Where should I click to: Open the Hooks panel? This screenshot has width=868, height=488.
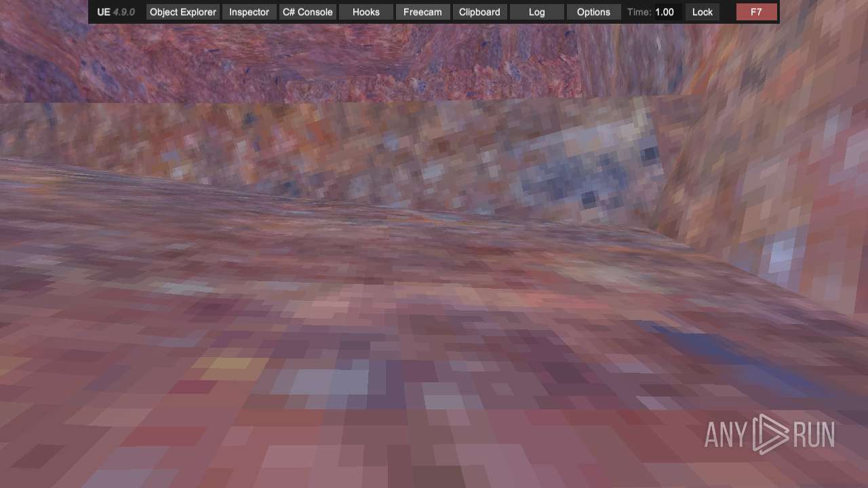click(366, 12)
